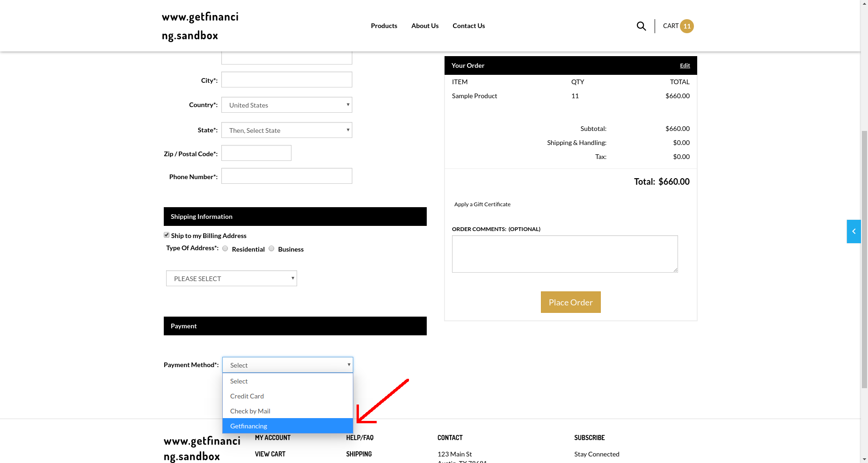Select the Business address type
868x463 pixels.
271,248
